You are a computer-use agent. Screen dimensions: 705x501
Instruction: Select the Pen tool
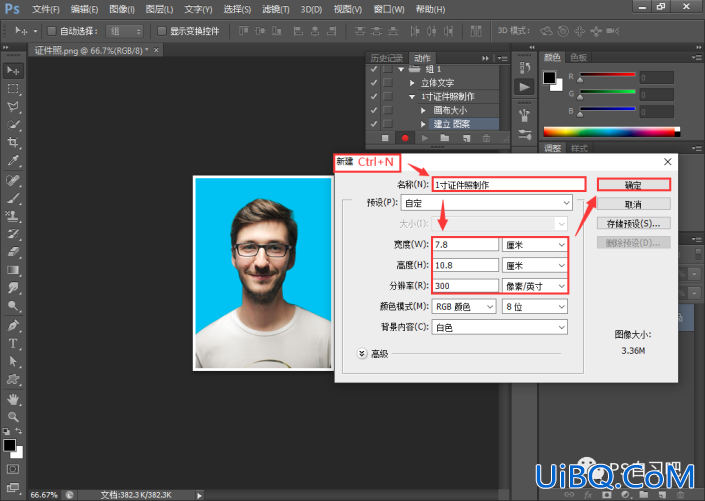pyautogui.click(x=13, y=325)
